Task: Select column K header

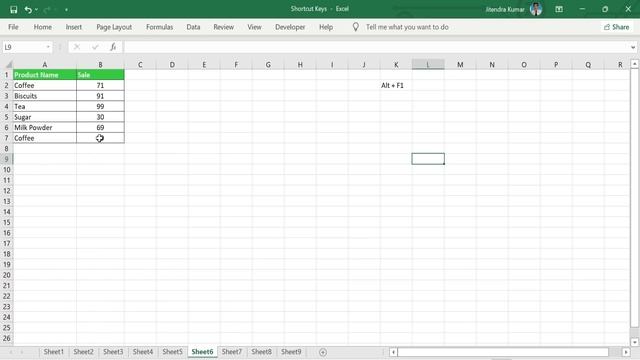Action: [396, 64]
